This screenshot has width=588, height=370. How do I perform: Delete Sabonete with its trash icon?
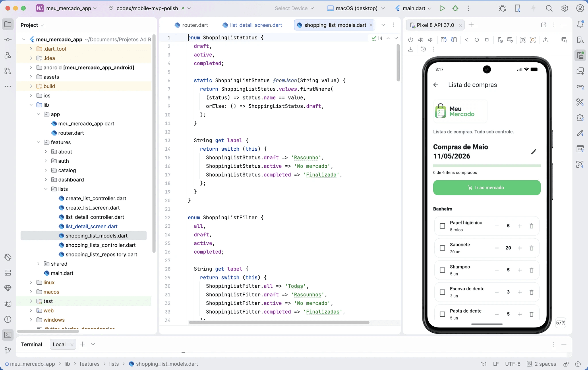point(531,248)
